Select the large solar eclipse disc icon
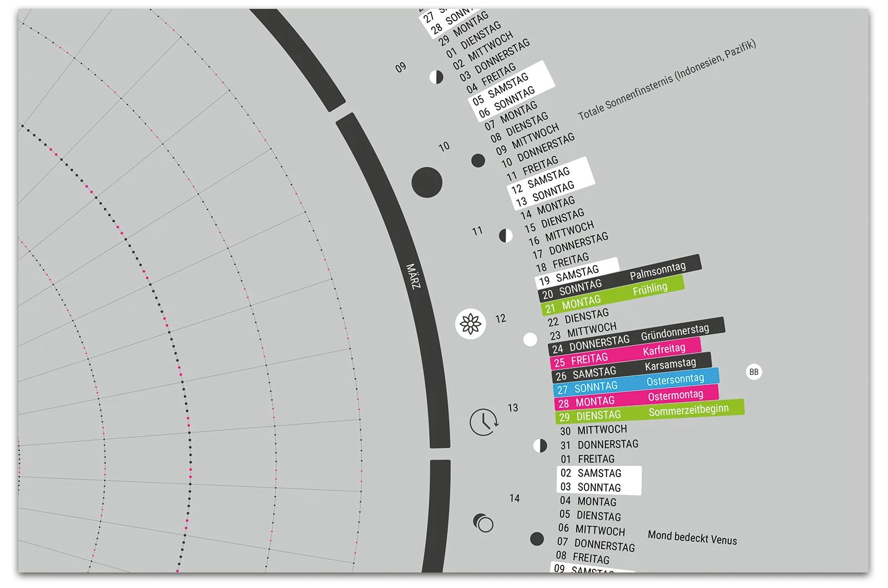This screenshot has height=588, width=888. coord(427,182)
